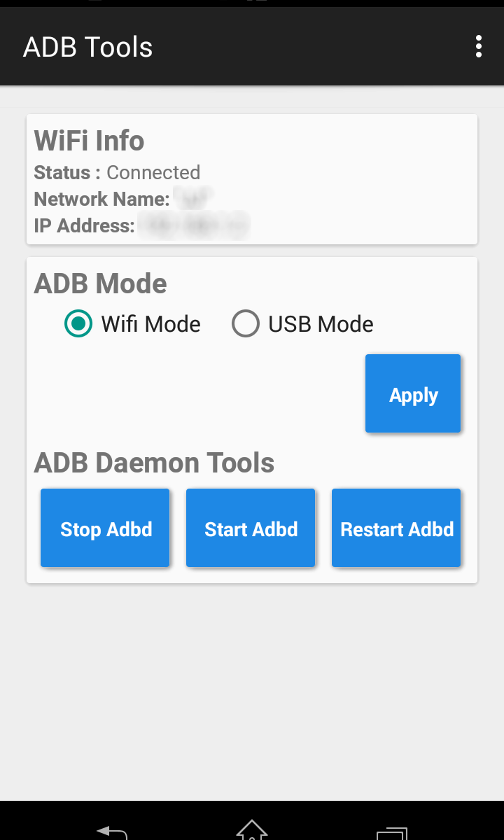
Task: Select the Wifi Mode radio button
Action: (78, 324)
